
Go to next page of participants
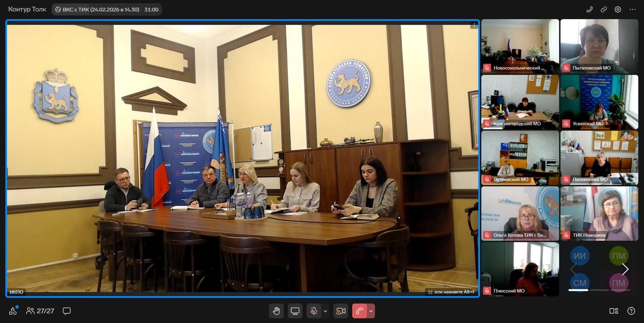[625, 269]
